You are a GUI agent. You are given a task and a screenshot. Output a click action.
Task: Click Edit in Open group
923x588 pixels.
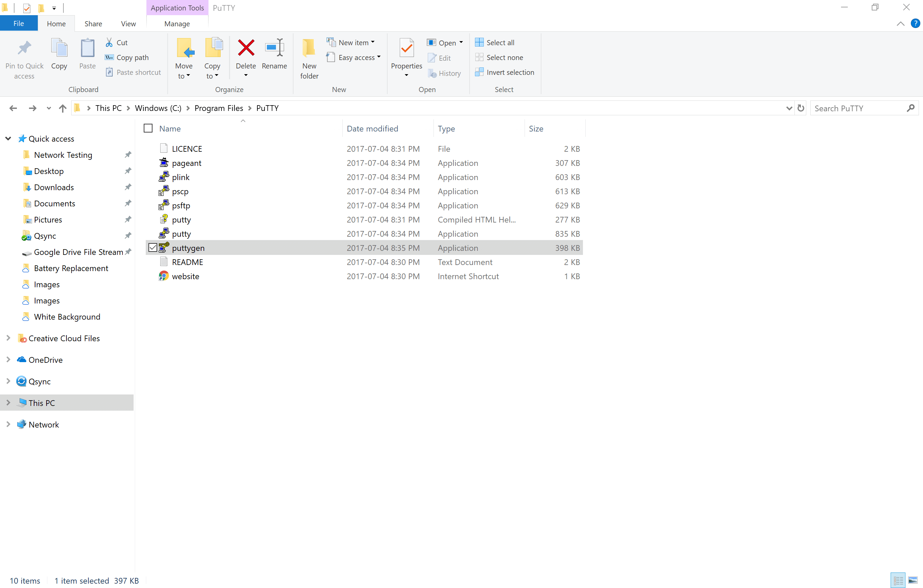point(439,58)
